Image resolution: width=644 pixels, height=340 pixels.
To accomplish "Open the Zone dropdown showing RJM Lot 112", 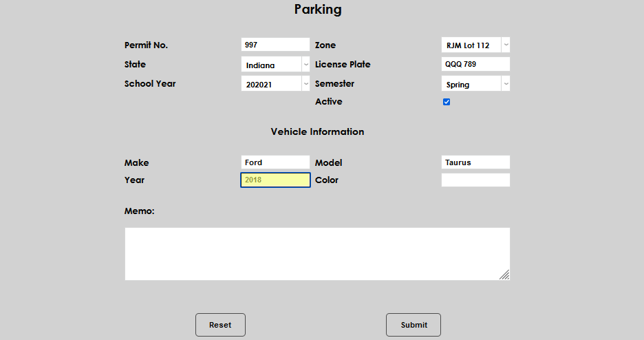I will pos(475,45).
